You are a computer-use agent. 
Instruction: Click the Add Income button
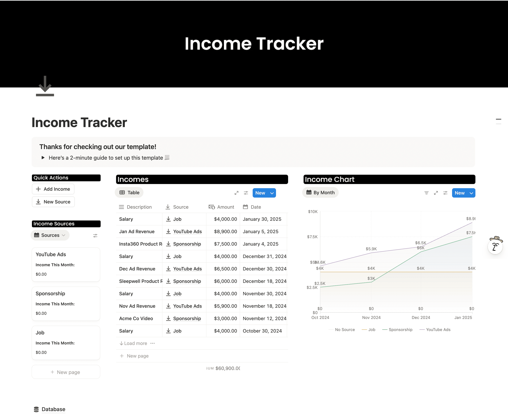point(53,189)
